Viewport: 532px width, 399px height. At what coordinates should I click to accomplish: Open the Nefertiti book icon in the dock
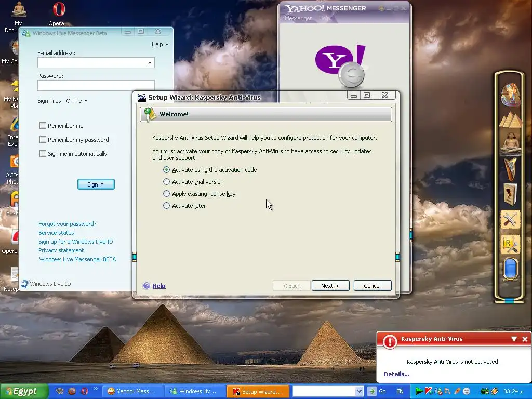tap(510, 194)
